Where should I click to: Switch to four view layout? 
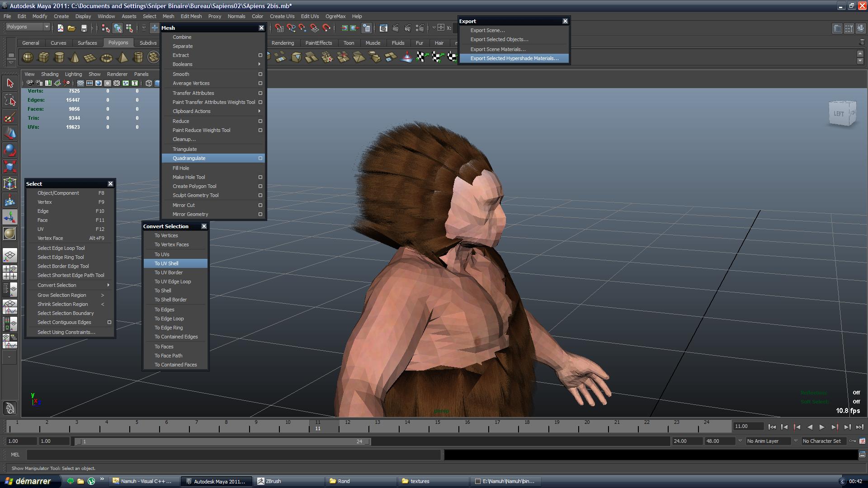10,272
